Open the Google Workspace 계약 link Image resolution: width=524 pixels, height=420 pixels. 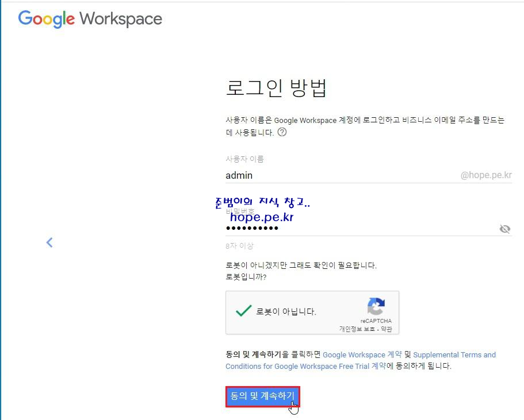(x=362, y=355)
